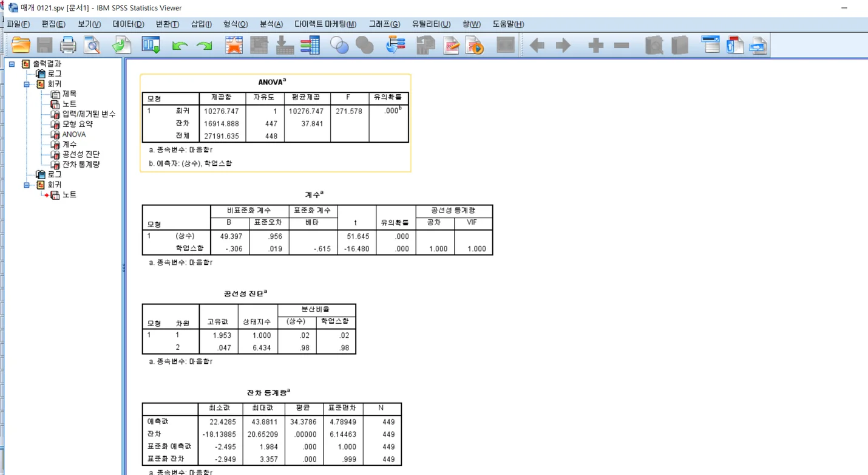Open the 데이터(D) menu

pyautogui.click(x=128, y=24)
